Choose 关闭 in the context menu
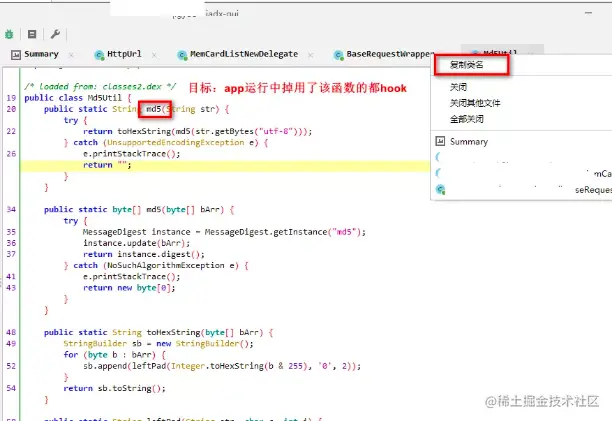 point(458,87)
